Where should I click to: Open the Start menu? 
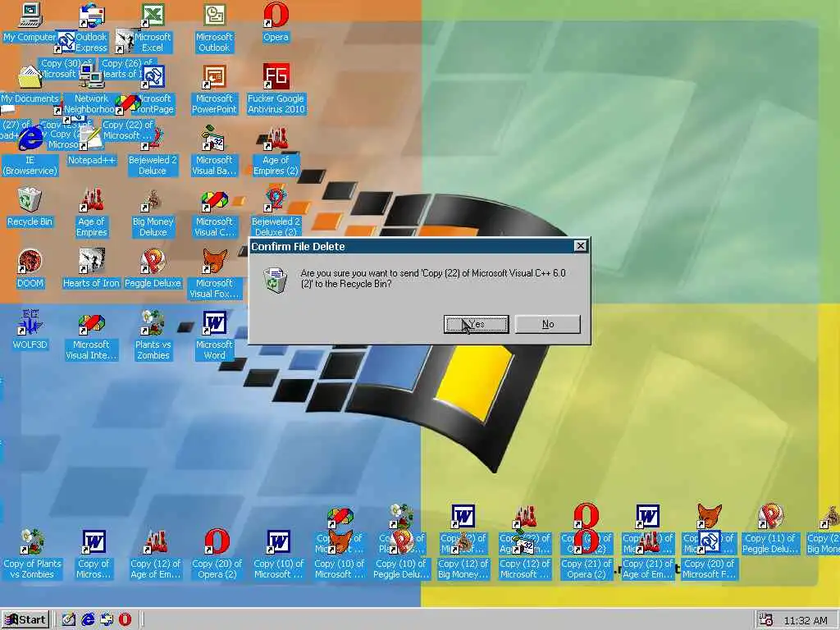[25, 620]
